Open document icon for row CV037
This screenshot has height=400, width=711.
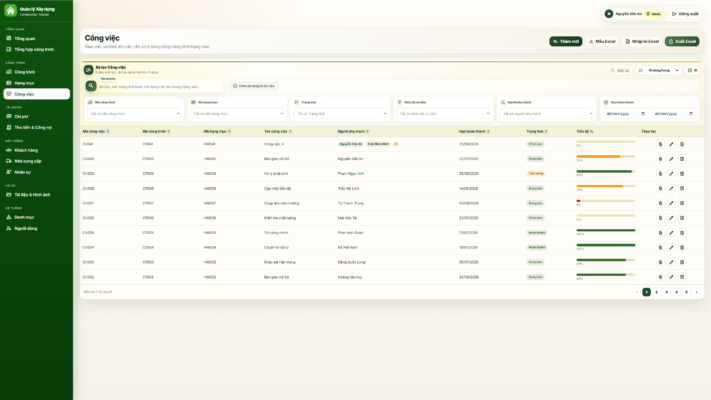(x=660, y=203)
